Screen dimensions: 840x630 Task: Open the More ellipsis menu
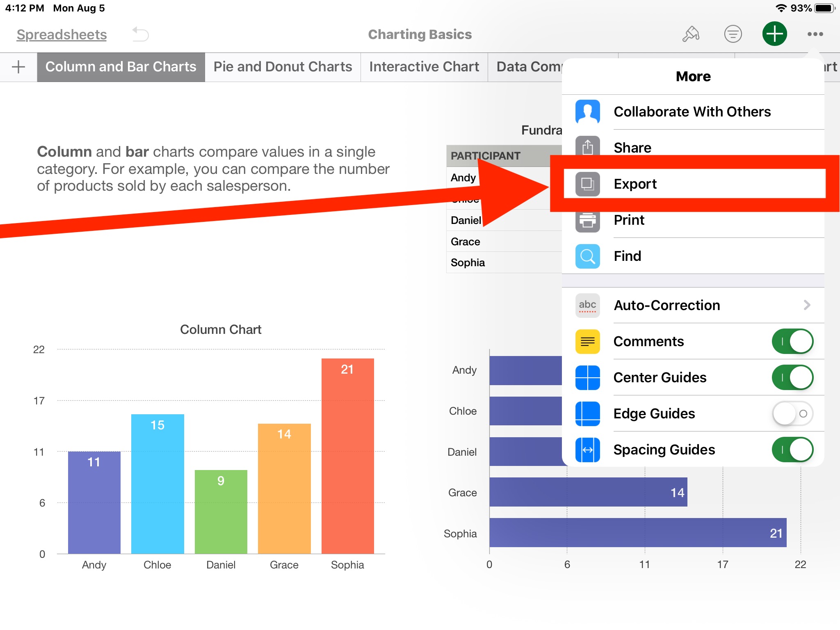pos(815,34)
